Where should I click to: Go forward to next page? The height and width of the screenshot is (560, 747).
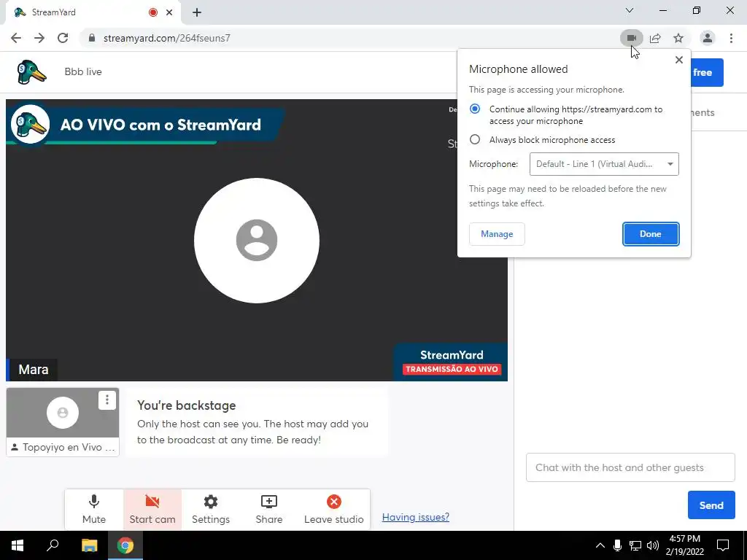pos(39,38)
